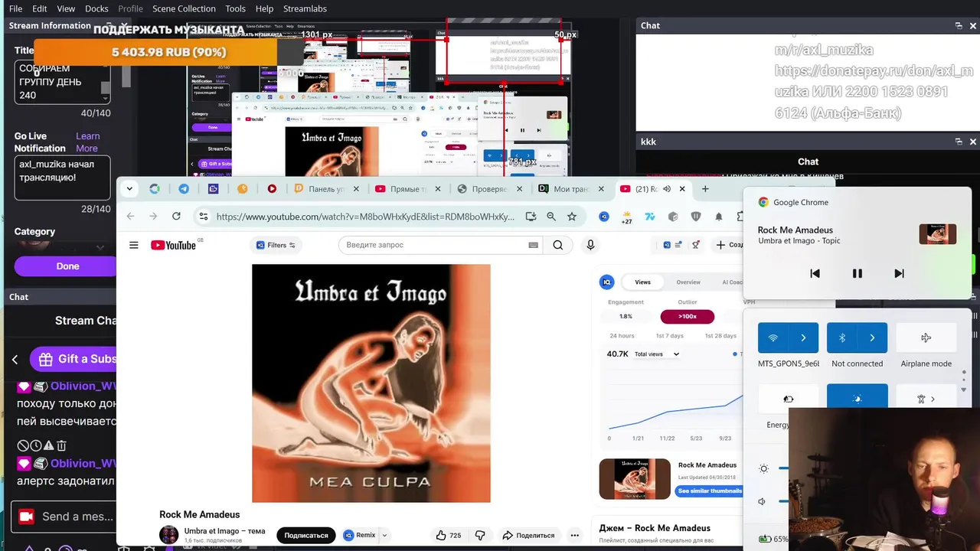This screenshot has width=980, height=551.
Task: Collapse chat with left chevron arrow
Action: (15, 359)
